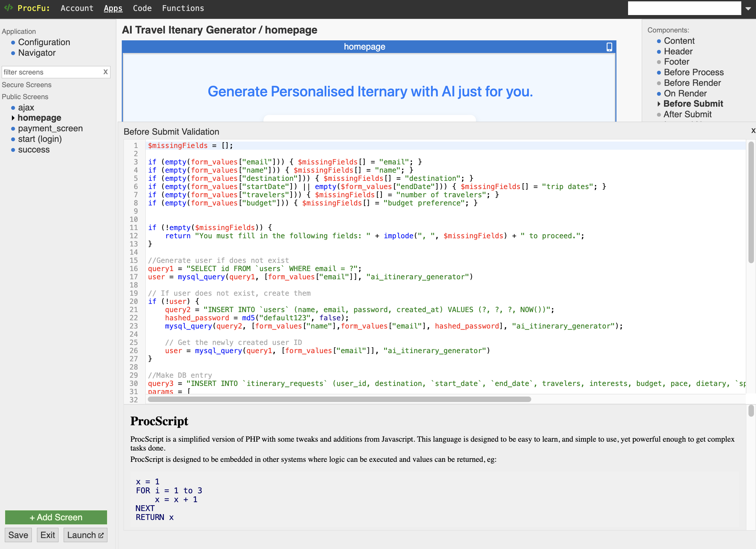
Task: Open the Header component
Action: [678, 51]
